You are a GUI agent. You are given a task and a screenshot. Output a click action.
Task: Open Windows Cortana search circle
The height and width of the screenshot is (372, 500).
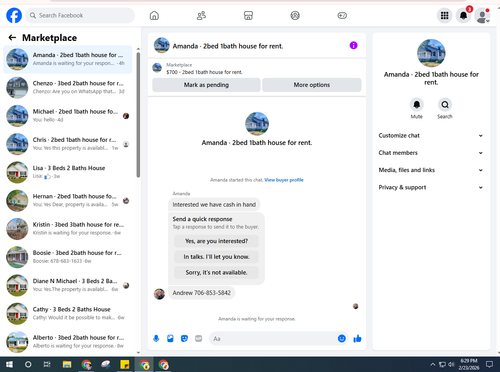click(28, 364)
